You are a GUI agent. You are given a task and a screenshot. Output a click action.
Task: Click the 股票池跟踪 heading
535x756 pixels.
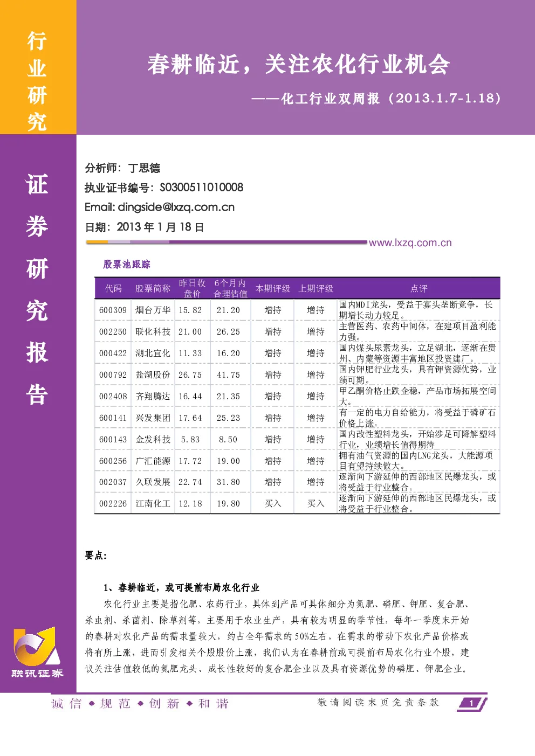click(x=127, y=264)
